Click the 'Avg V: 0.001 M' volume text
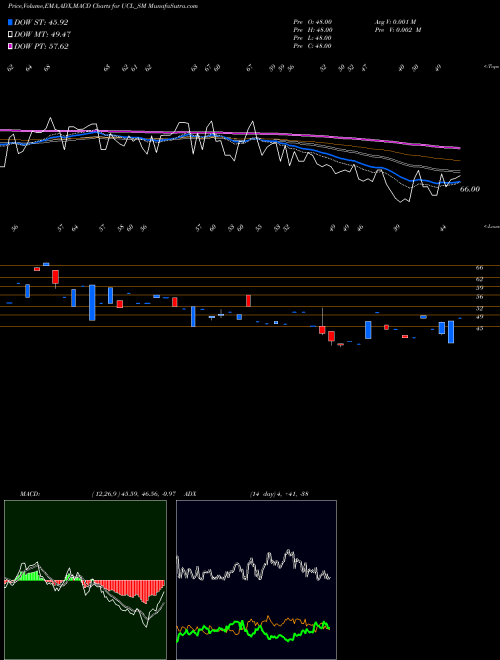 397,22
